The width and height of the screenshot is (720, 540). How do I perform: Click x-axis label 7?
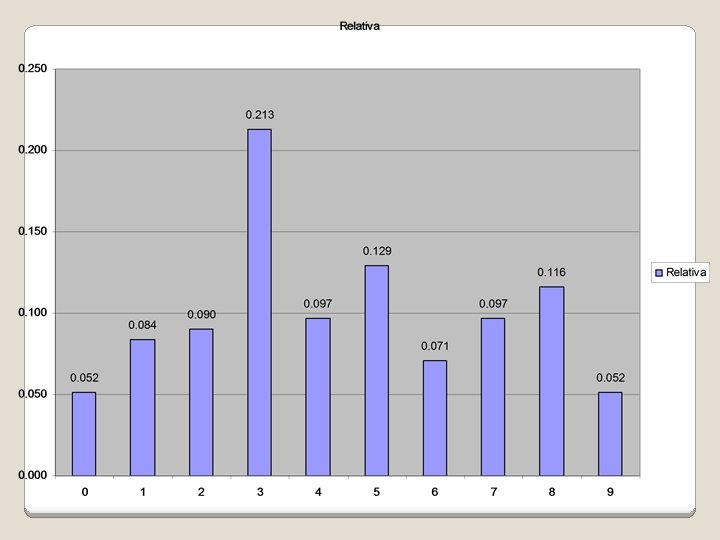494,492
